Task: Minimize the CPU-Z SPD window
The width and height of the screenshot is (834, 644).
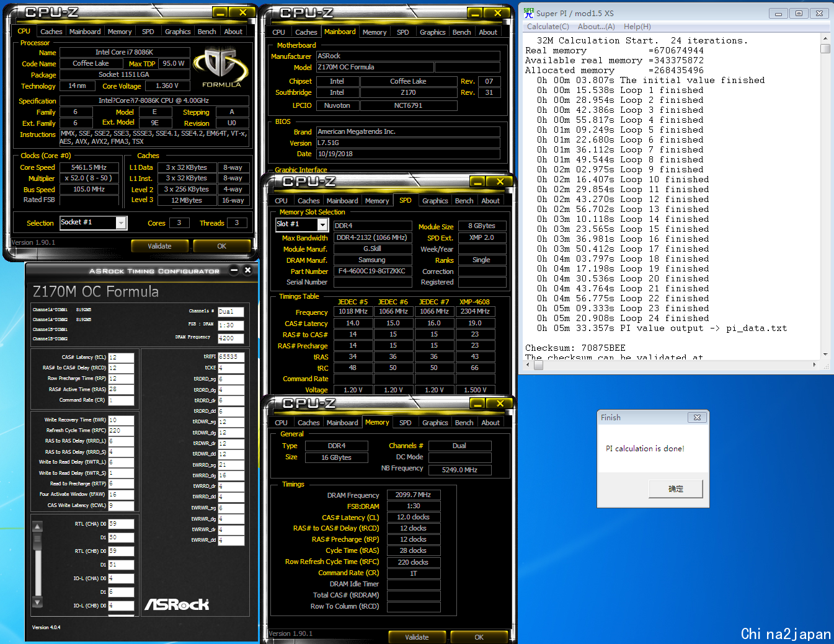Action: [x=477, y=182]
